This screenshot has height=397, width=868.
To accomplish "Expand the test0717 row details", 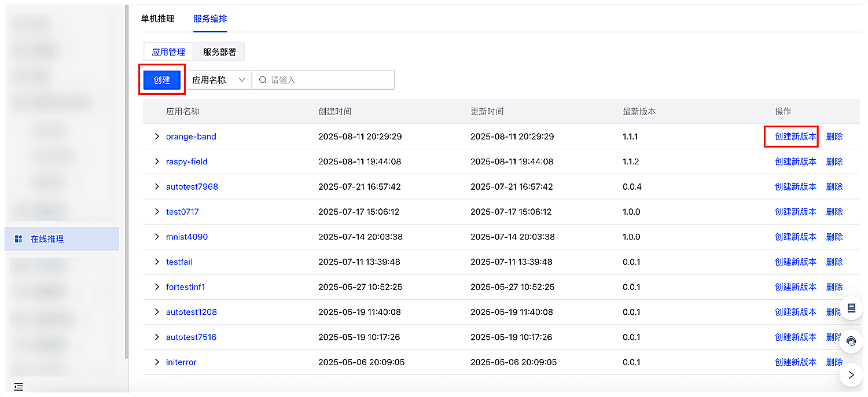I will point(157,212).
